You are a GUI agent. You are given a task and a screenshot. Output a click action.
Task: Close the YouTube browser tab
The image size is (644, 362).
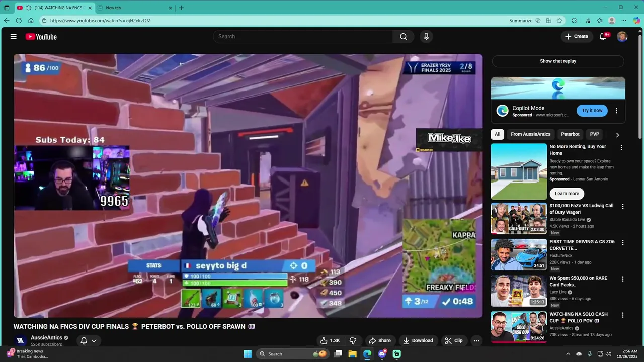coord(90,8)
